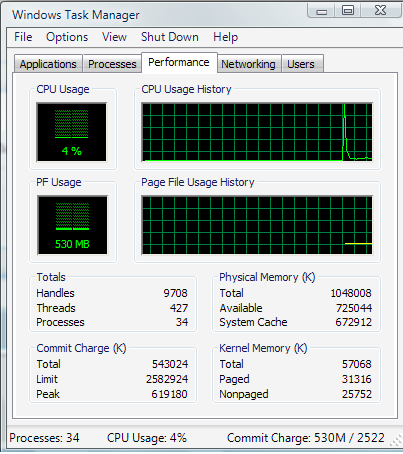Switch to the Users tab

tap(301, 64)
